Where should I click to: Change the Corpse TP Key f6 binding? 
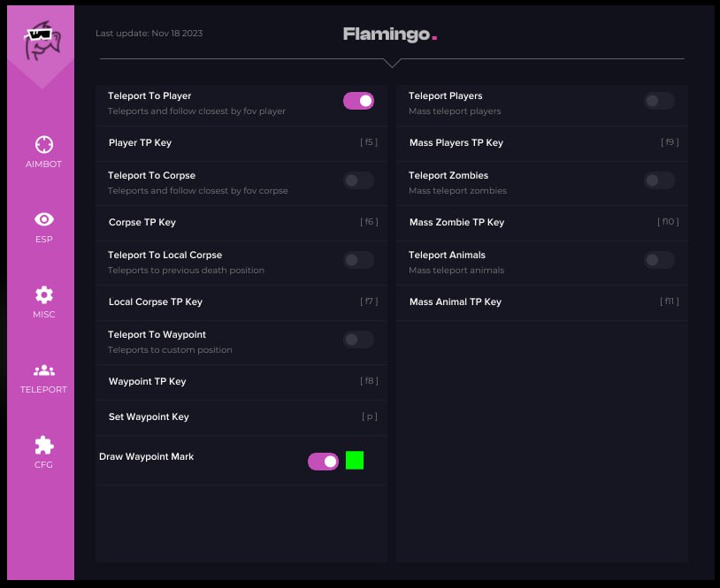(369, 222)
